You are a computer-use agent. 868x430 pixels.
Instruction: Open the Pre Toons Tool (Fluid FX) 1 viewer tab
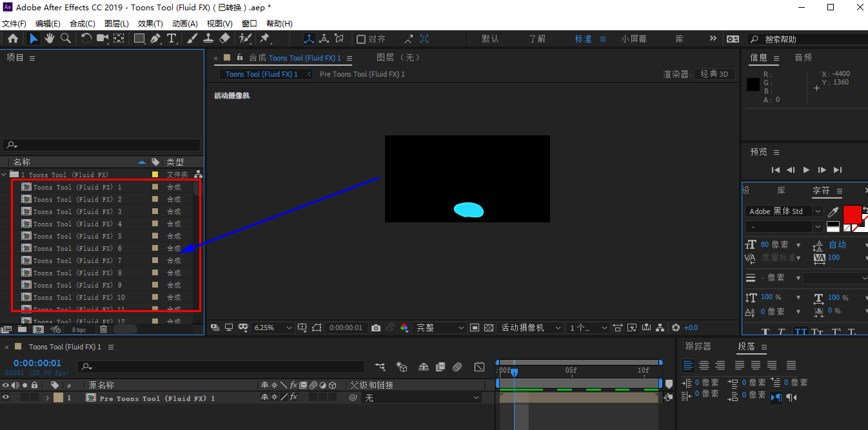click(362, 74)
